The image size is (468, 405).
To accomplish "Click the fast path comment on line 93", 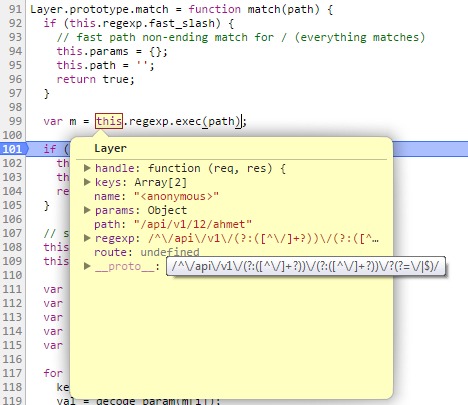I will [241, 37].
